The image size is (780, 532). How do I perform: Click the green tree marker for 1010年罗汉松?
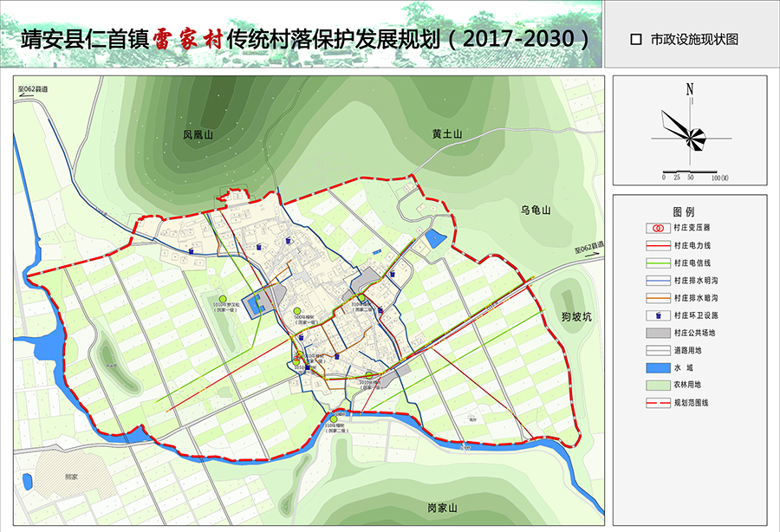tap(223, 299)
